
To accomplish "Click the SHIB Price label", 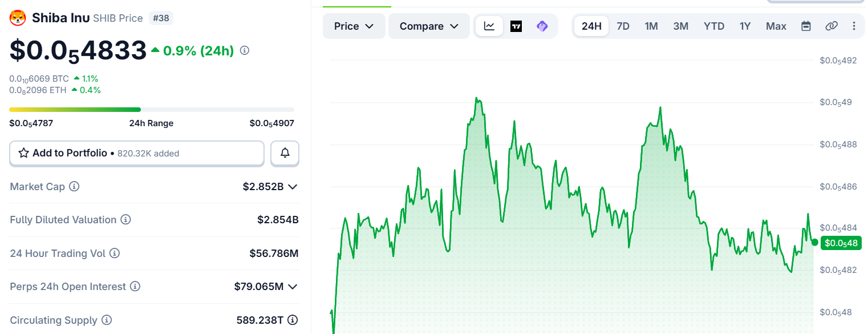I will tap(118, 18).
